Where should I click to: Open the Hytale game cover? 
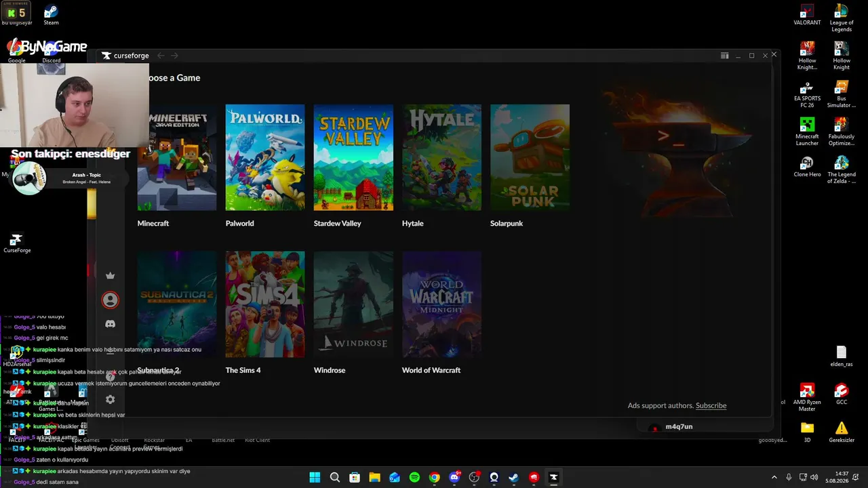[x=441, y=157]
